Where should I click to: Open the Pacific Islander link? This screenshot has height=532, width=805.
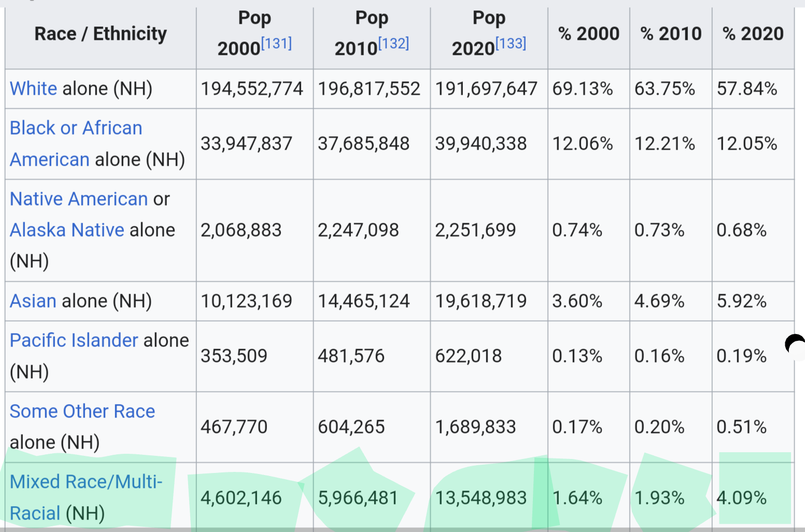tap(74, 340)
